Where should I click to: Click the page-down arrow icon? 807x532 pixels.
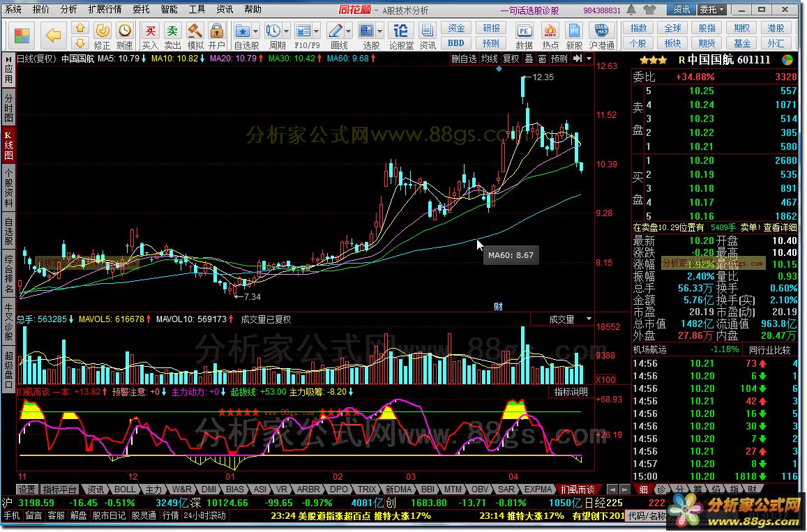(x=80, y=43)
